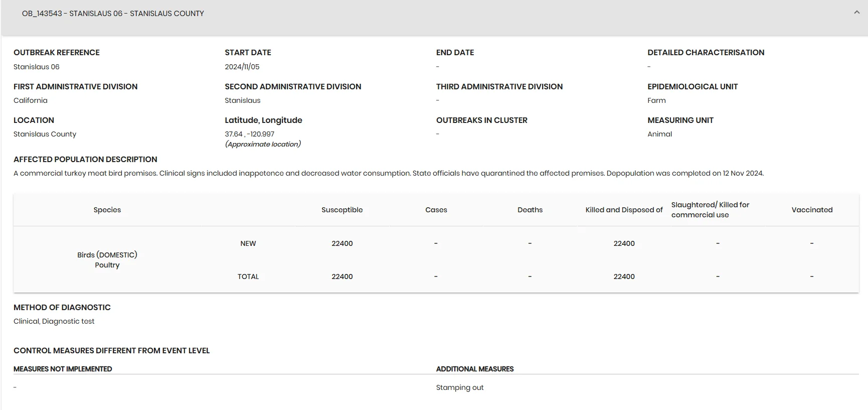Select the Susceptible column header

pos(342,210)
